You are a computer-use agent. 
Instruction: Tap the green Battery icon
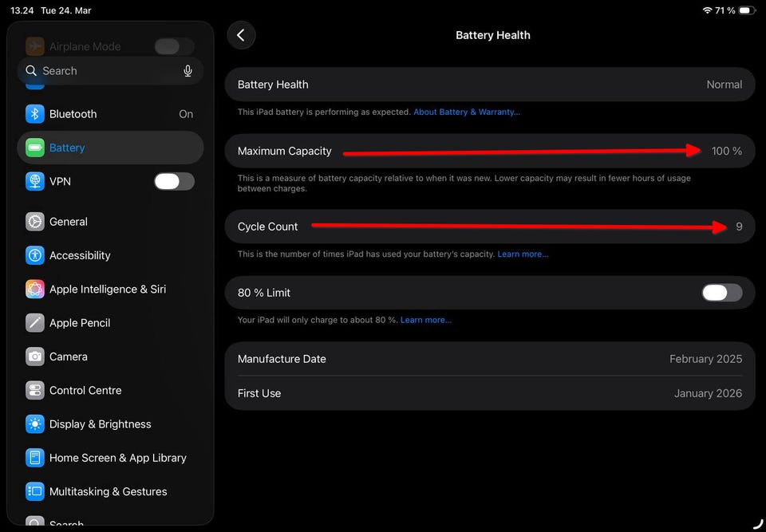point(34,148)
